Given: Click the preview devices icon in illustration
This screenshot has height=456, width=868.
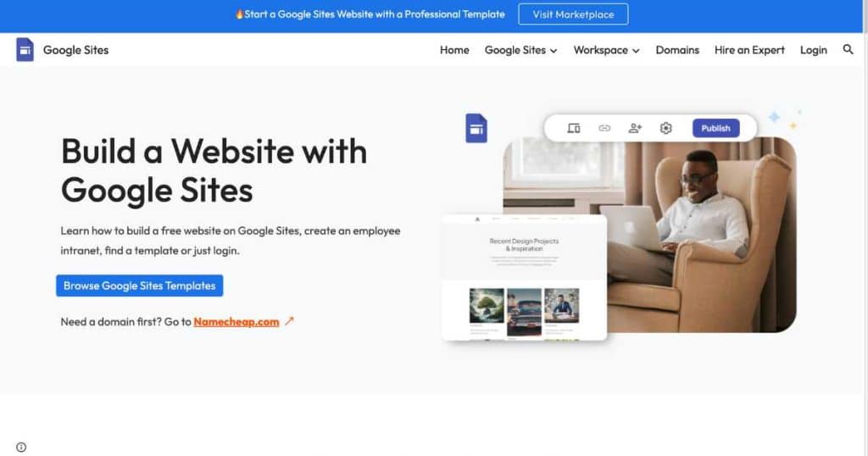Looking at the screenshot, I should (x=574, y=128).
